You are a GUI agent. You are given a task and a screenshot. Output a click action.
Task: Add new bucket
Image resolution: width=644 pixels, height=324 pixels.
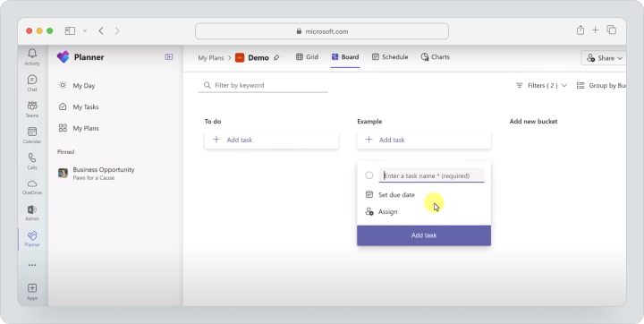533,122
